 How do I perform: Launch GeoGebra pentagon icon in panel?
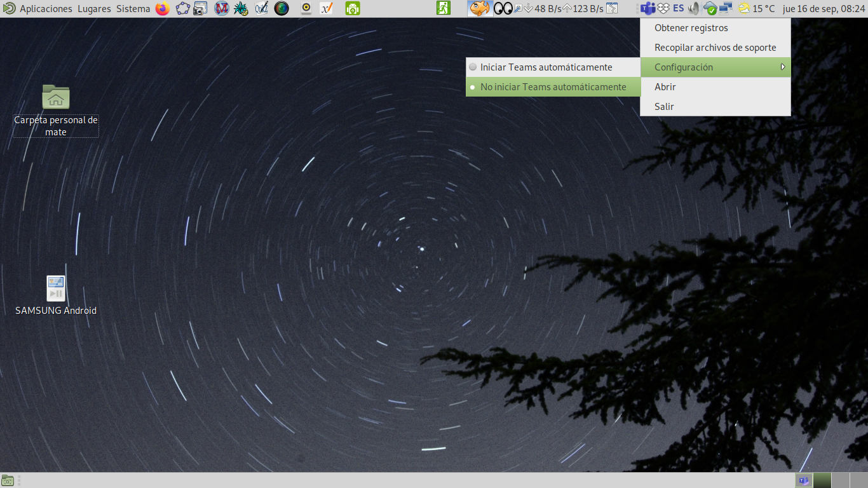(x=183, y=8)
